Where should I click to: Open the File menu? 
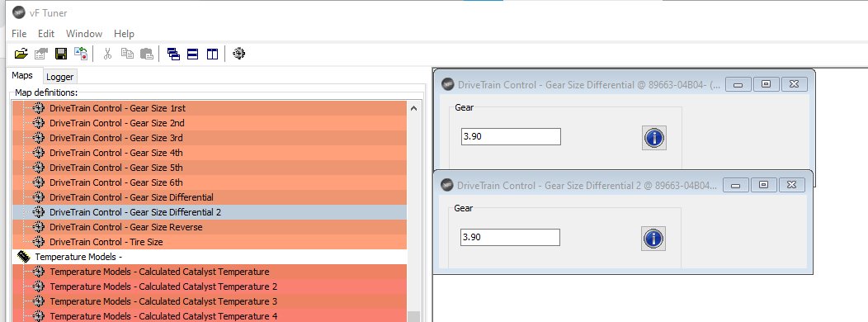[x=19, y=34]
